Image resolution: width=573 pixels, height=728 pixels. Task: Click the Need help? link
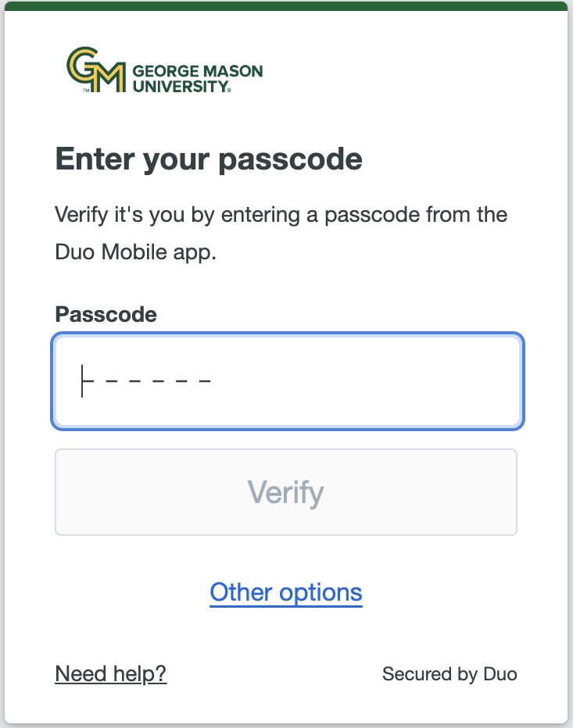pyautogui.click(x=111, y=674)
